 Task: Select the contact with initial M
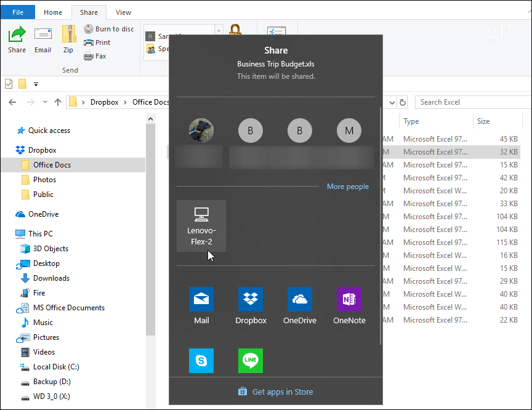[x=349, y=131]
